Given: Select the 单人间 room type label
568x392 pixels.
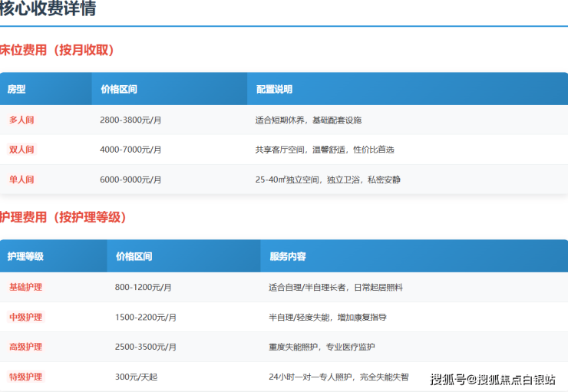Looking at the screenshot, I should pos(21,180).
